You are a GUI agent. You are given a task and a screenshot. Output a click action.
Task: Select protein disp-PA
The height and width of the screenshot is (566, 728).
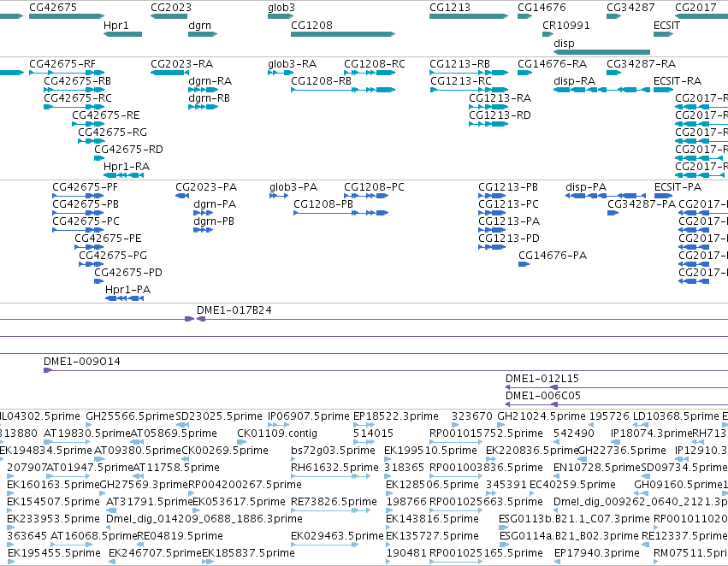pos(606,196)
